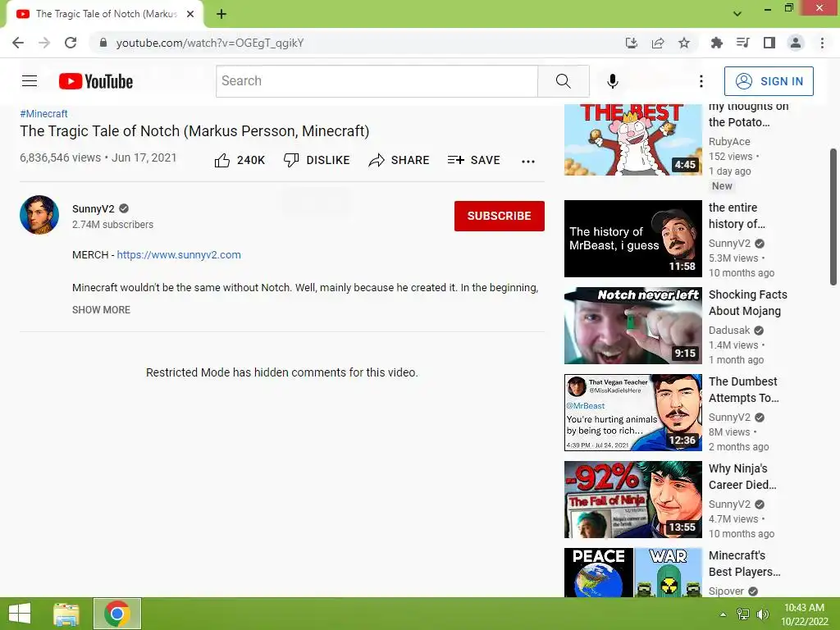
Task: Go back in Chrome
Action: tap(18, 43)
